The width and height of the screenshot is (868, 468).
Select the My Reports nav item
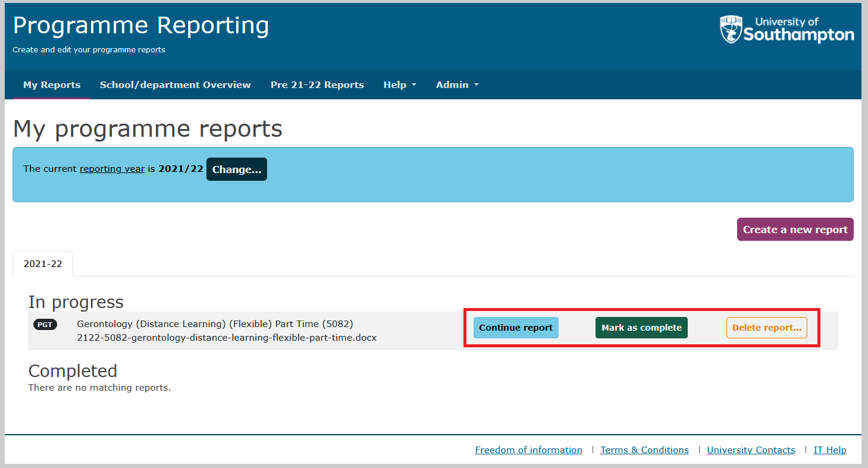coord(52,85)
